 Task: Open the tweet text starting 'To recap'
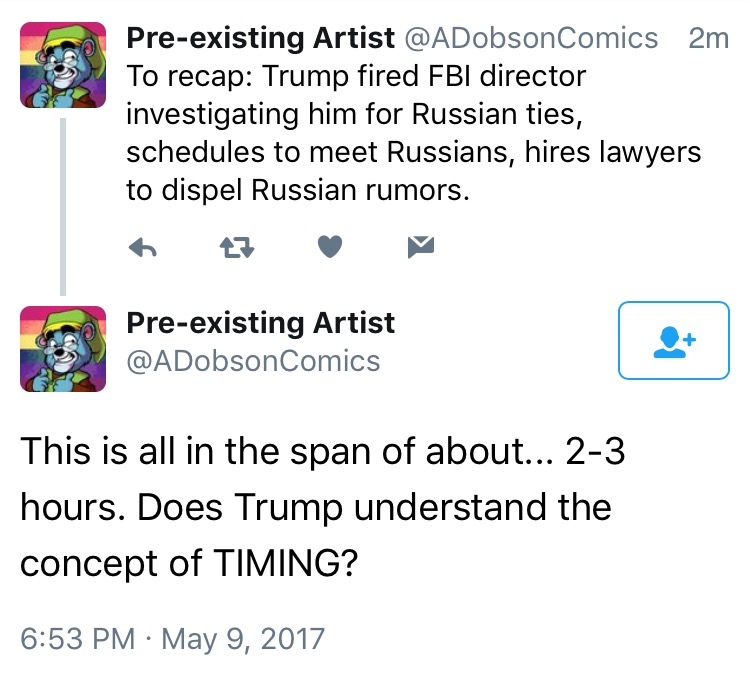click(414, 133)
